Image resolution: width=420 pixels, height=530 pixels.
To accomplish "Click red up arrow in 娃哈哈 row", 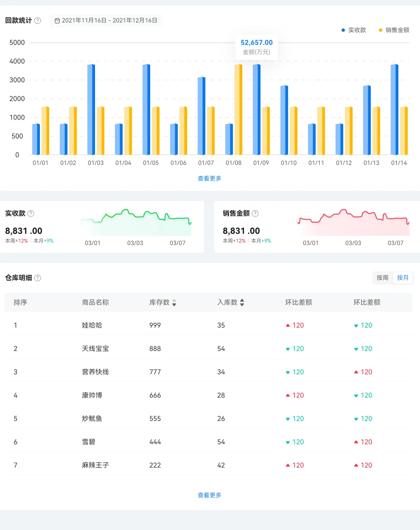I will (x=288, y=326).
